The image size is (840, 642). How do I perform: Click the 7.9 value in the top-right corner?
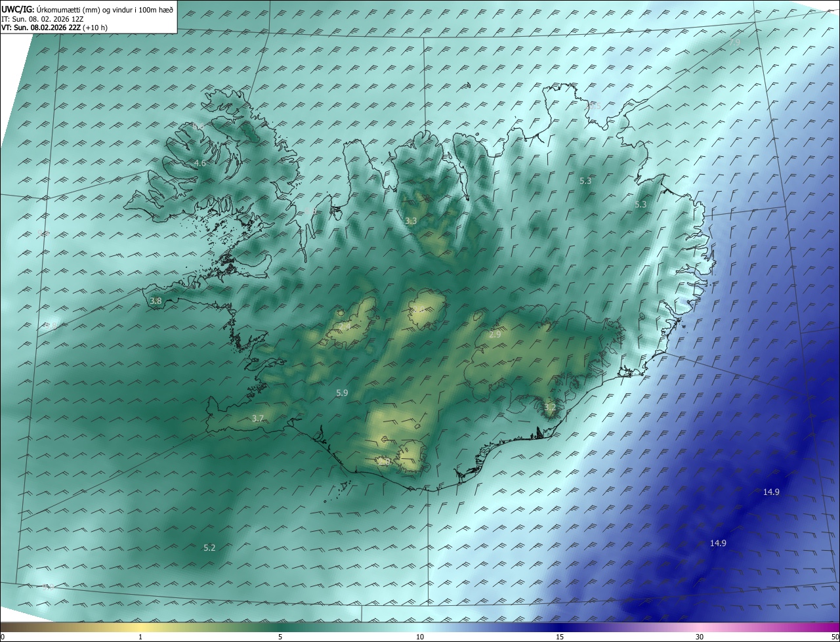click(734, 42)
